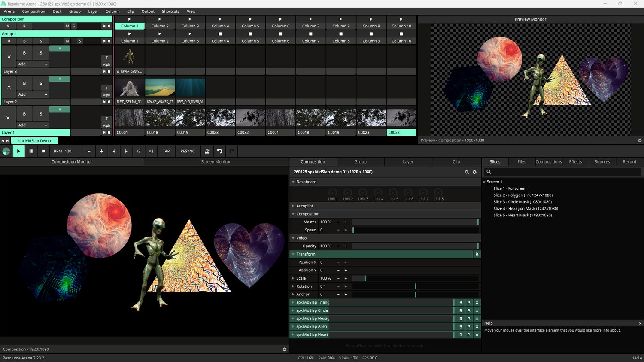Solo Layer 2 with its S button

[x=41, y=83]
